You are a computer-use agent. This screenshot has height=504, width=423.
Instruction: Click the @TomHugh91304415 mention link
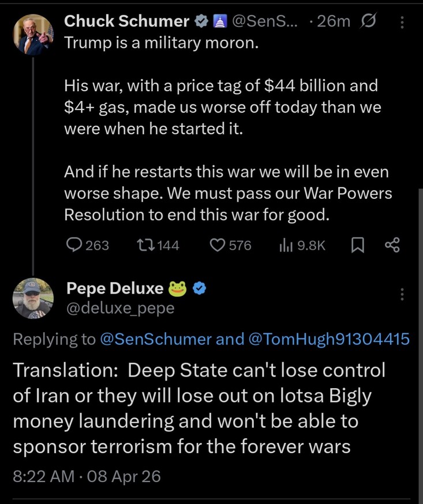point(328,340)
